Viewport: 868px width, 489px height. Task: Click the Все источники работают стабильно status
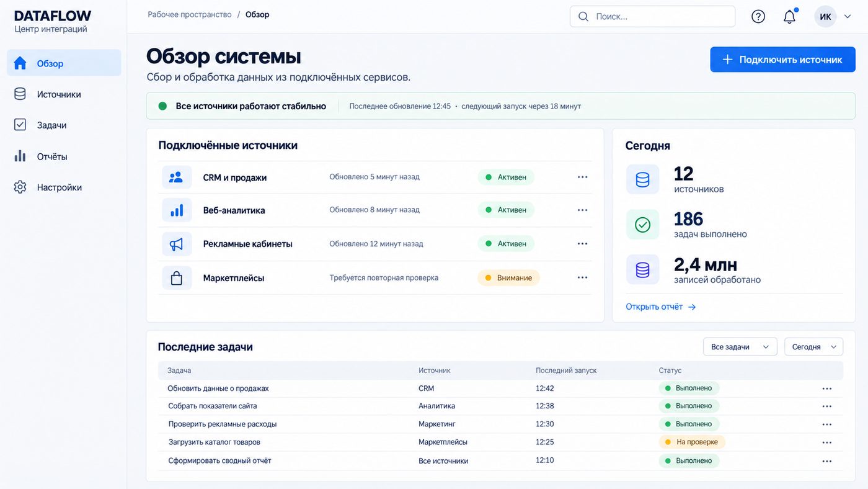tap(250, 106)
